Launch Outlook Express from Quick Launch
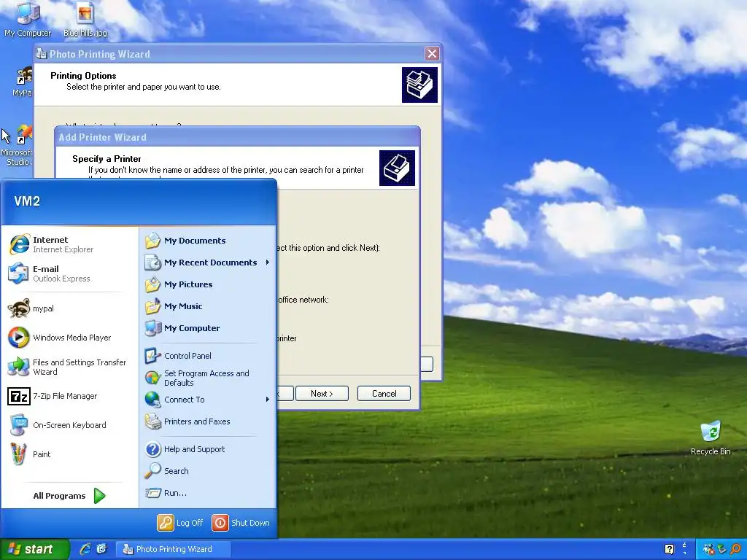This screenshot has height=560, width=747. pos(102,549)
